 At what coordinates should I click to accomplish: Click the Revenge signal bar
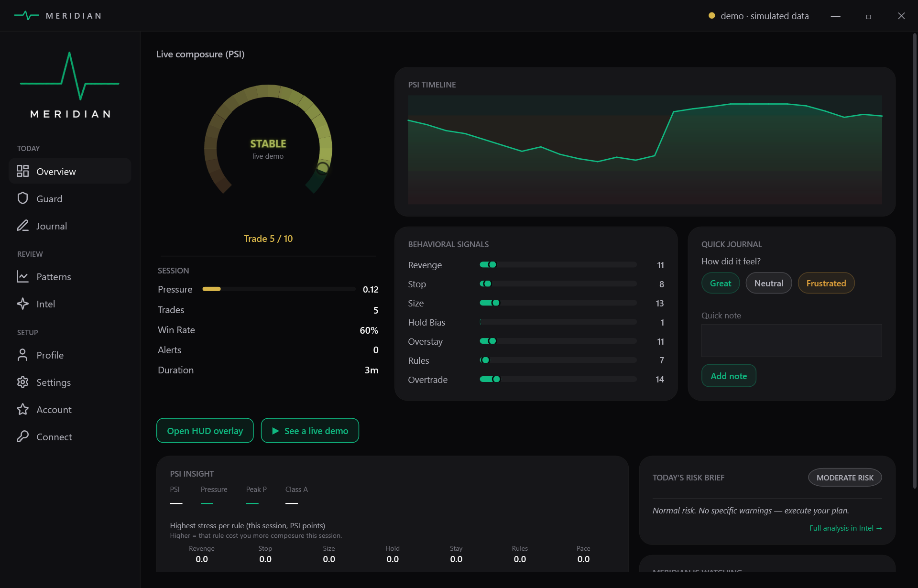click(558, 264)
